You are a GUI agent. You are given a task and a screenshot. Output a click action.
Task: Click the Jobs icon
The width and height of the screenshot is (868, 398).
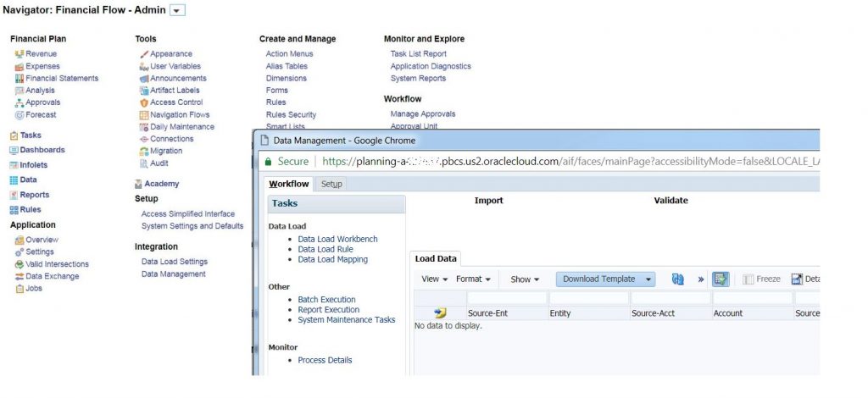tap(19, 289)
